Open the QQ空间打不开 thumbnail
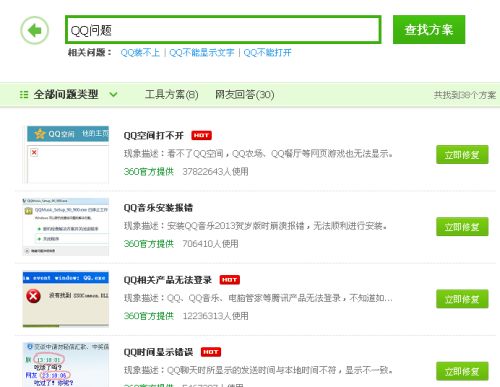Image resolution: width=500 pixels, height=387 pixels. click(66, 155)
